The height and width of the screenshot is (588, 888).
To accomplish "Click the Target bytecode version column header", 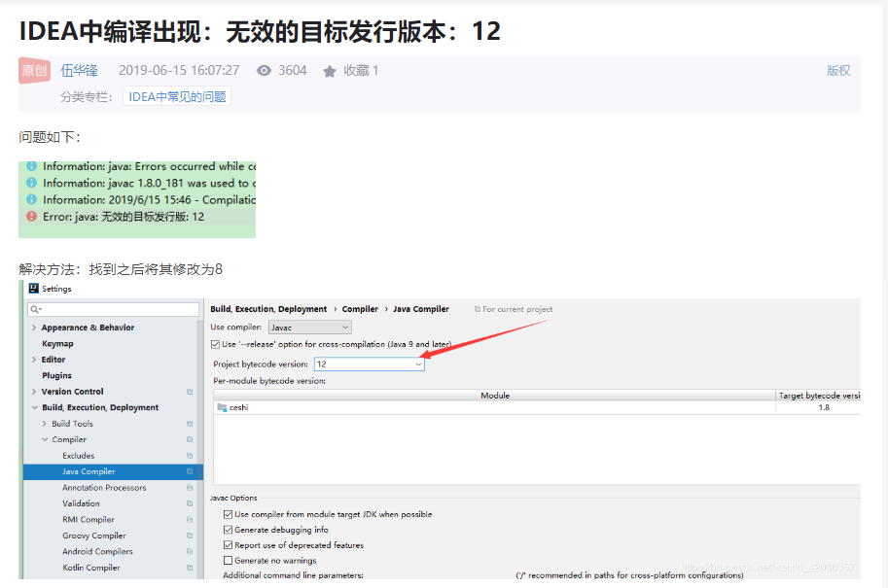I will [x=818, y=396].
